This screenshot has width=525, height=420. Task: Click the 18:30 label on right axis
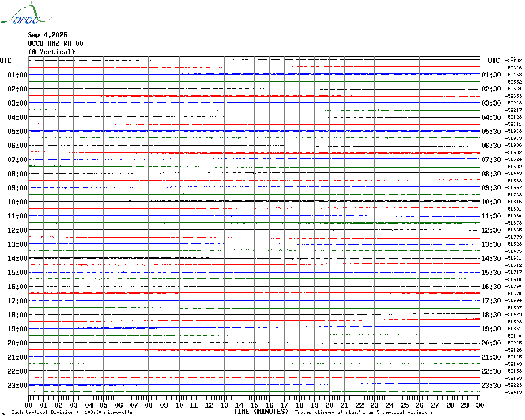(x=491, y=315)
